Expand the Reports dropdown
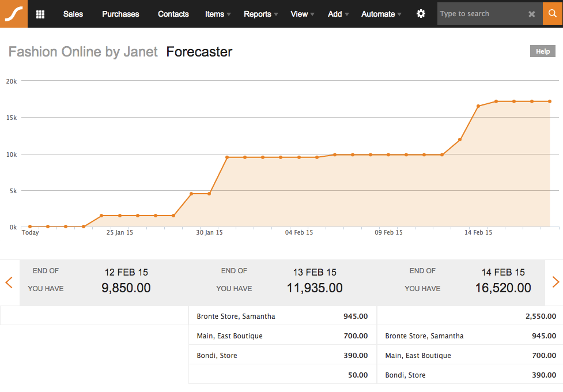The image size is (563, 392). [x=261, y=14]
